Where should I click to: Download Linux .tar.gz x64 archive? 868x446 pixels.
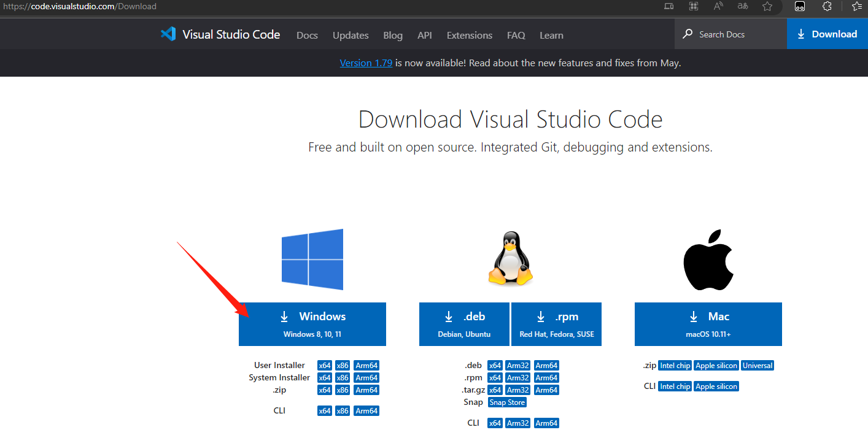[495, 390]
